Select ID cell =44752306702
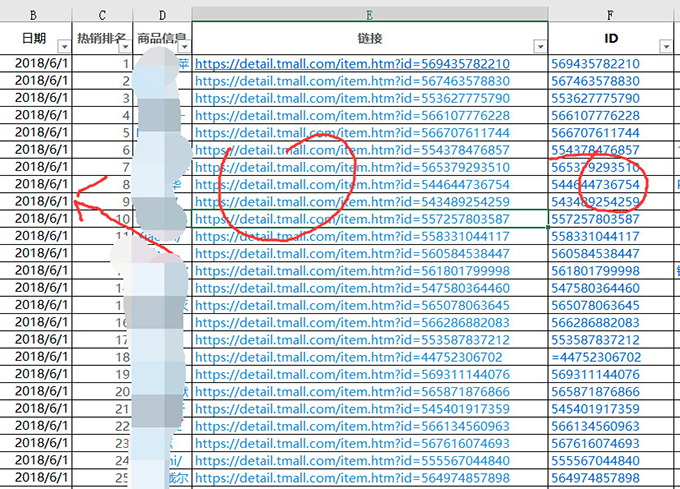 (611, 358)
